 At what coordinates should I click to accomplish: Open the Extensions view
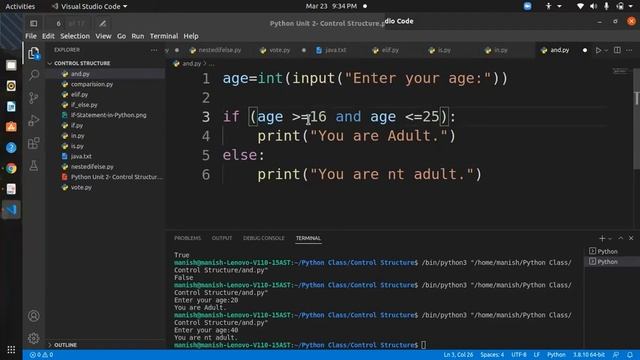coord(34,143)
